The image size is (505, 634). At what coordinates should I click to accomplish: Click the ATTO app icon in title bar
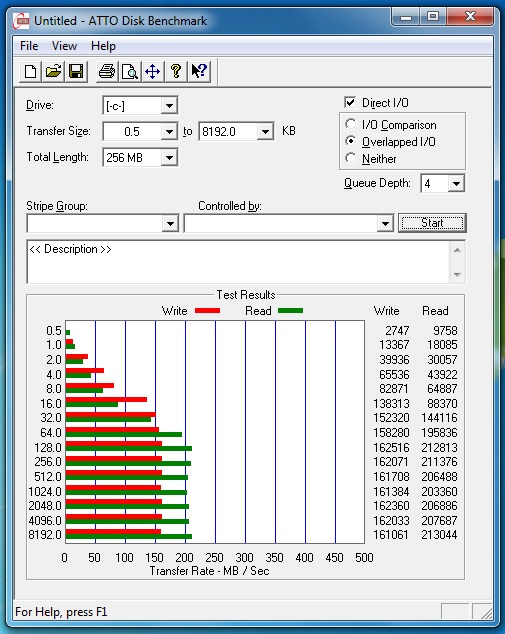[21, 21]
